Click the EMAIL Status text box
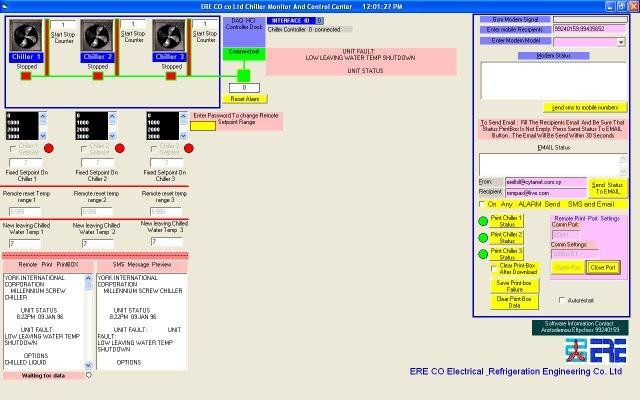 pyautogui.click(x=553, y=164)
